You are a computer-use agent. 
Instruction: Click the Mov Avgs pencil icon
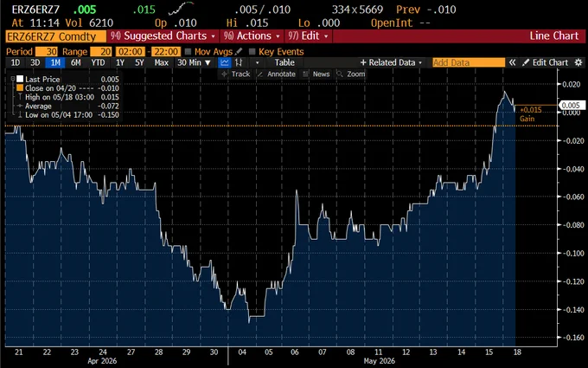pos(239,51)
